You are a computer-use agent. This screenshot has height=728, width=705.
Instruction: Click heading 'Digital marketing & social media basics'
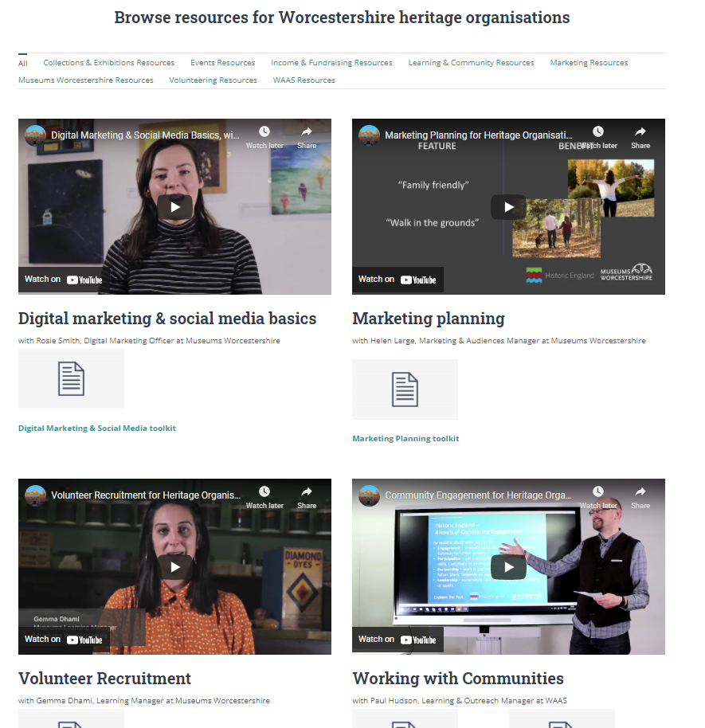click(167, 319)
